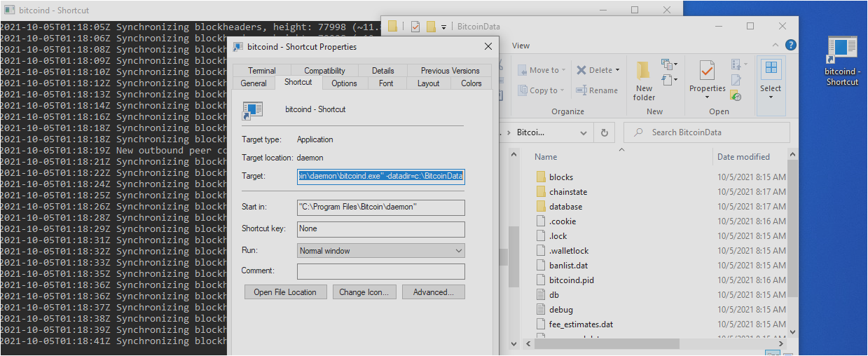Screen dimensions: 868x356
Task: Open the Run combo box Normal window
Action: pos(381,251)
